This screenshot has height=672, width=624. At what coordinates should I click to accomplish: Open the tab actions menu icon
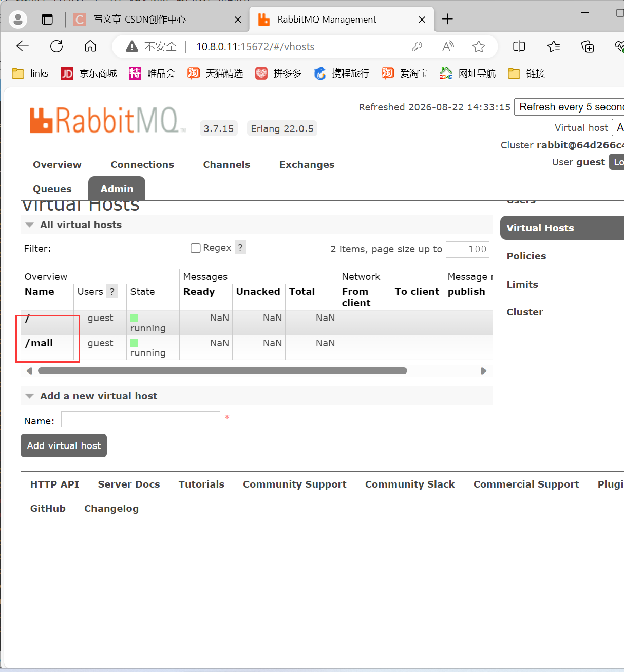point(47,20)
